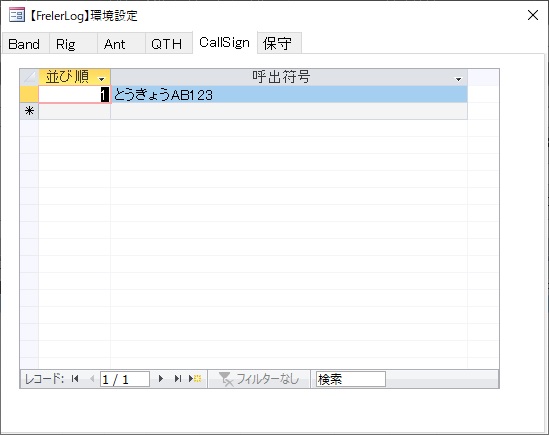The width and height of the screenshot is (549, 435).
Task: Click the current record number field
Action: [125, 379]
